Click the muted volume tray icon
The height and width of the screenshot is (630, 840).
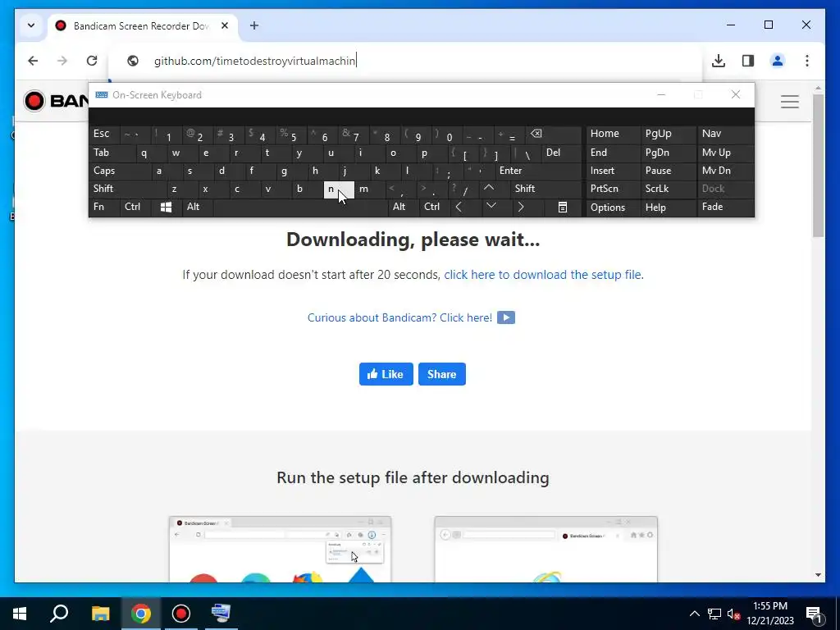[x=733, y=614]
